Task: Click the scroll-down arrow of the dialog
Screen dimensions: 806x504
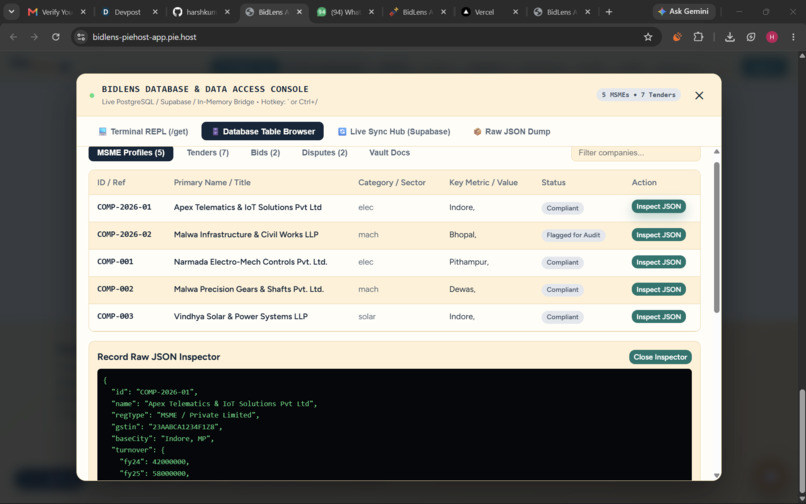Action: pos(717,476)
